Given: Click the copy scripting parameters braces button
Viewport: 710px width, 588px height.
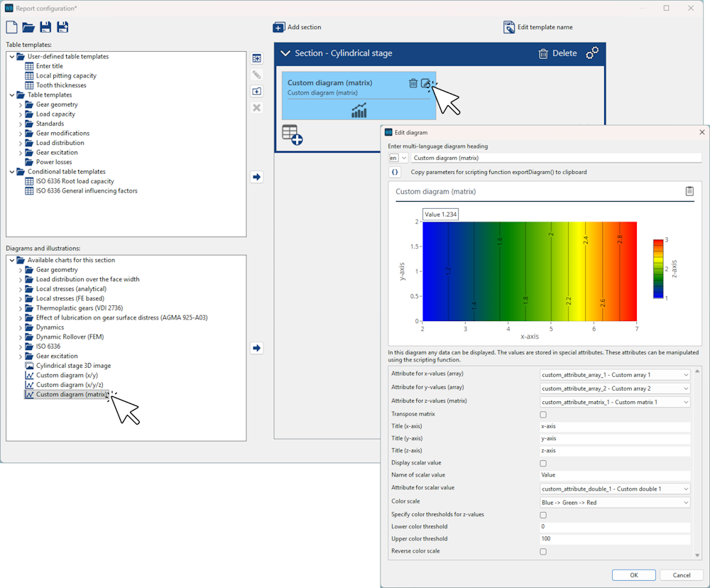Looking at the screenshot, I should click(395, 172).
